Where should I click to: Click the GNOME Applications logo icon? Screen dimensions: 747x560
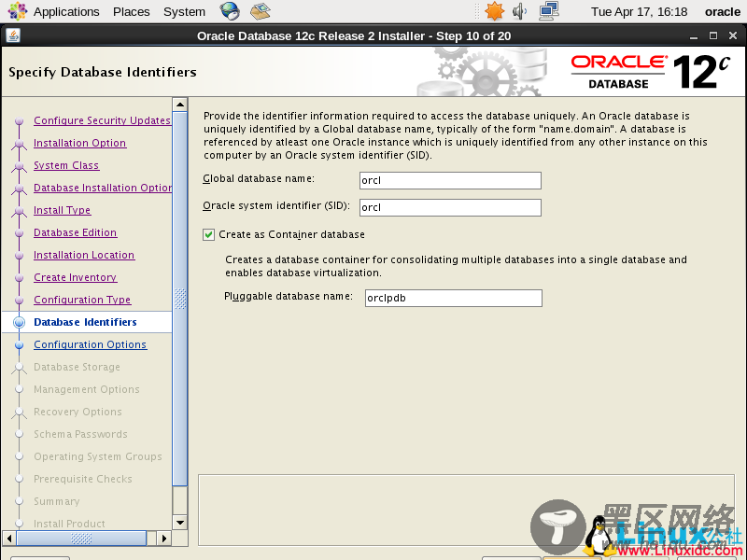17,11
